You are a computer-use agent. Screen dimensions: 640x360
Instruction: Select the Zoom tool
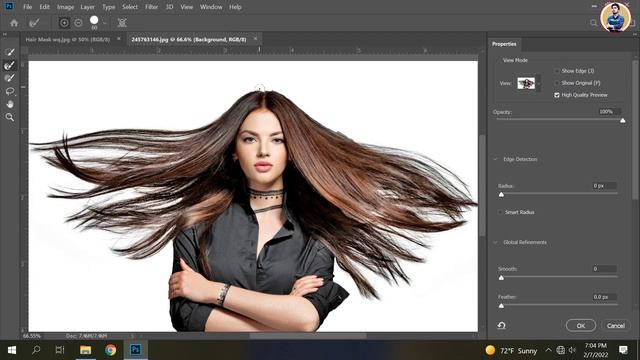point(10,117)
